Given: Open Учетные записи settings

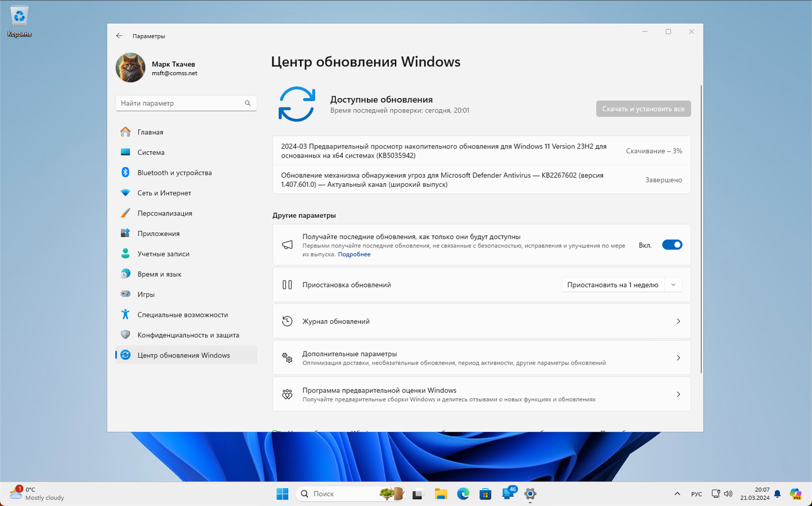Looking at the screenshot, I should (x=186, y=254).
